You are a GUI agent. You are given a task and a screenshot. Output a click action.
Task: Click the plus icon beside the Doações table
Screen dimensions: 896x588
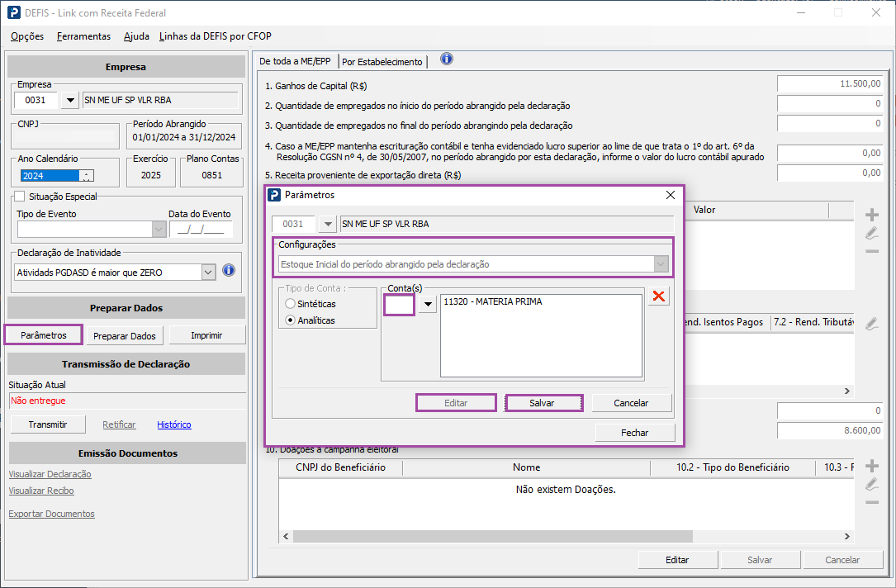[871, 466]
